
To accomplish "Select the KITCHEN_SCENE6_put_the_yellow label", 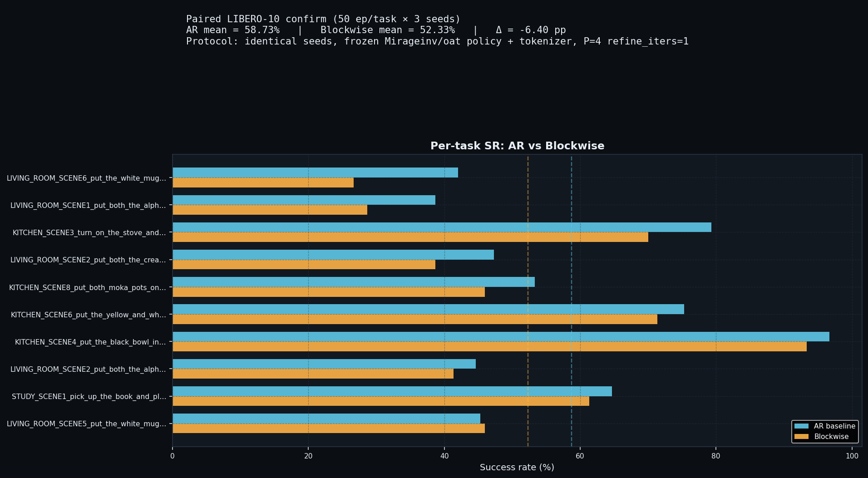I will [89, 315].
